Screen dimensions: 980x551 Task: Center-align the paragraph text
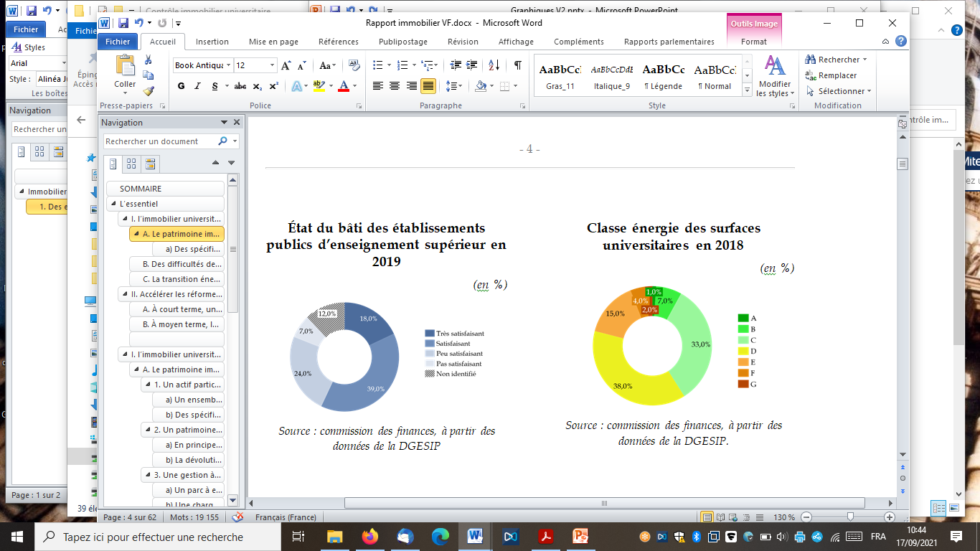[394, 86]
